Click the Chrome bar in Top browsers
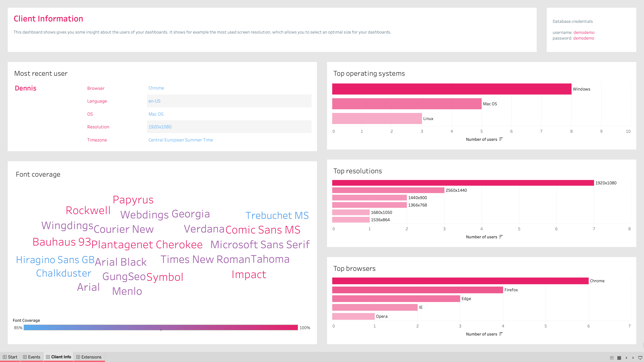This screenshot has height=362, width=644. coord(460,281)
